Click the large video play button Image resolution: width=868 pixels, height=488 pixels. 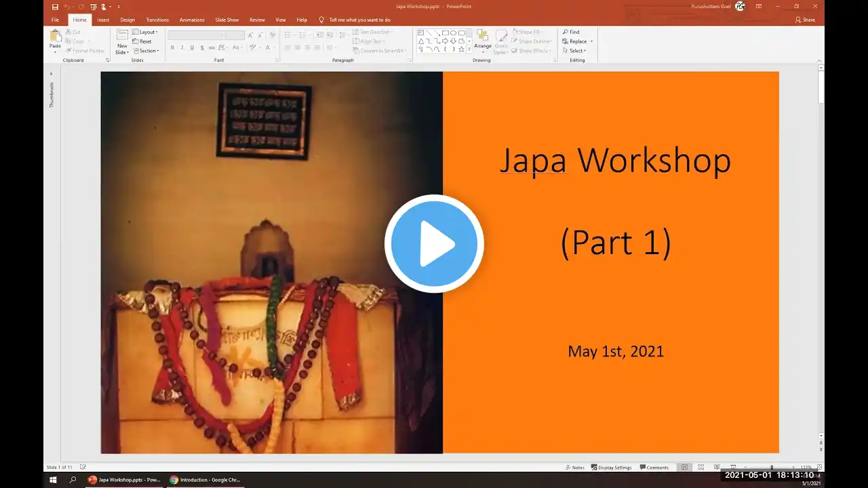[434, 244]
